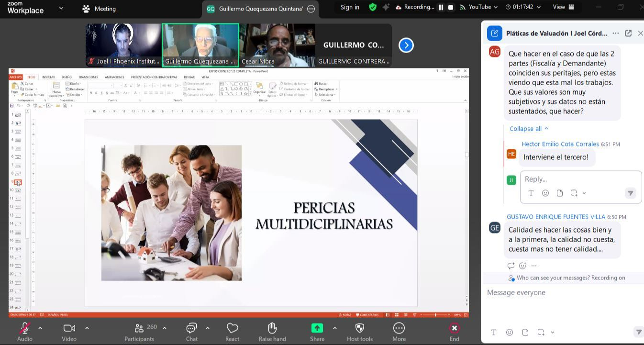
Task: End the meeting
Action: (x=455, y=332)
